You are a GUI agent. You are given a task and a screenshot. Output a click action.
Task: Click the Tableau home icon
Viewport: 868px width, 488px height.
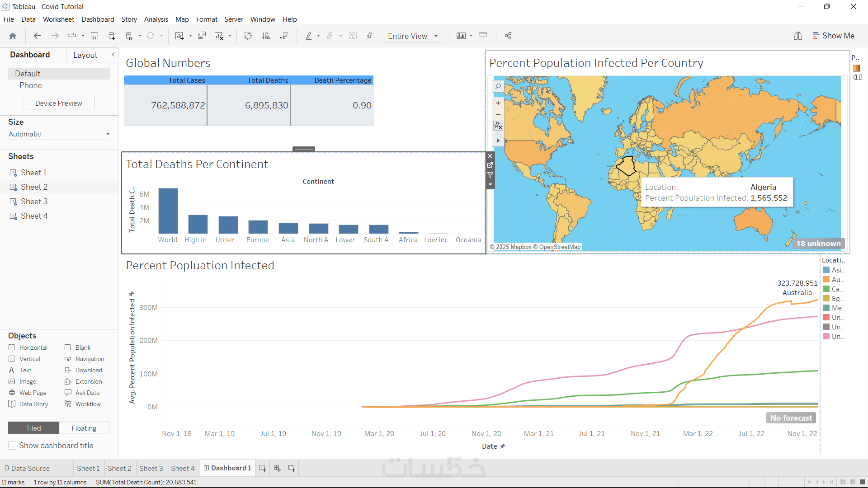coord(13,36)
